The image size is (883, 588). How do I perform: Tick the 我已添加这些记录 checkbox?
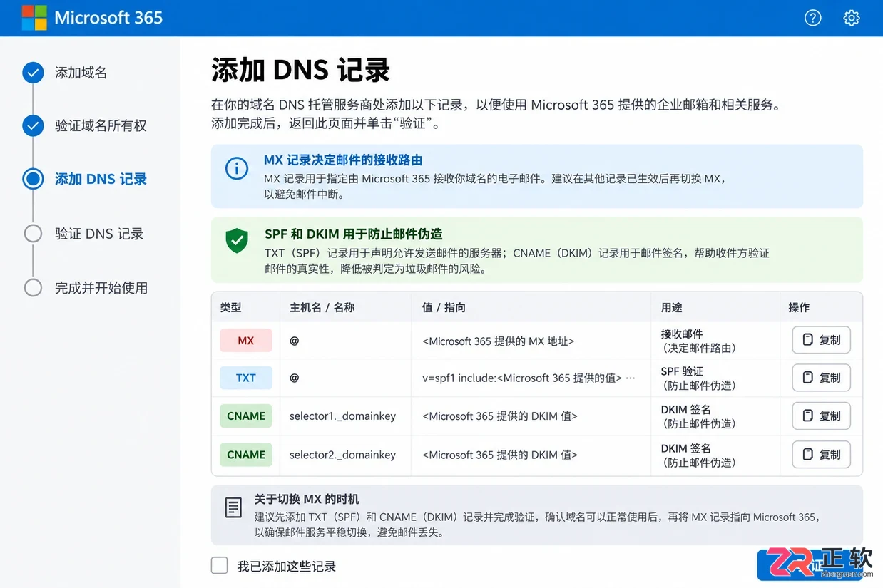coord(219,566)
